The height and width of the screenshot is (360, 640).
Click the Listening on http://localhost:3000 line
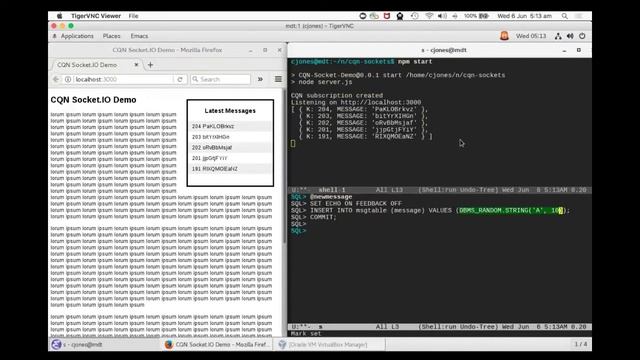tap(356, 102)
